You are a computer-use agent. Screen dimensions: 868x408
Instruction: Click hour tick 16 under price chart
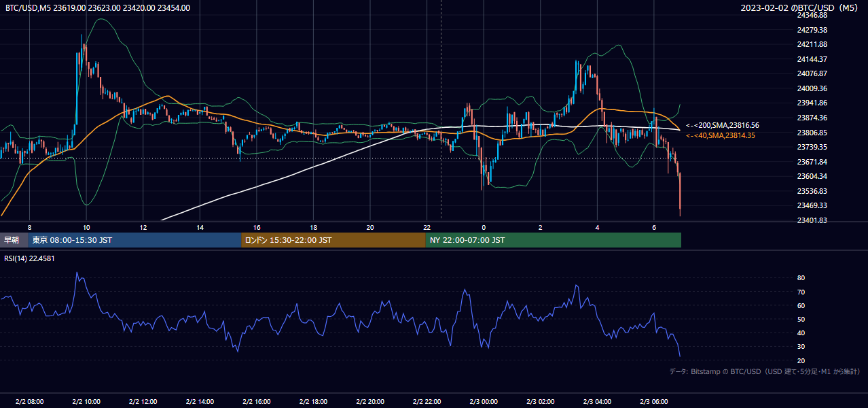click(257, 227)
